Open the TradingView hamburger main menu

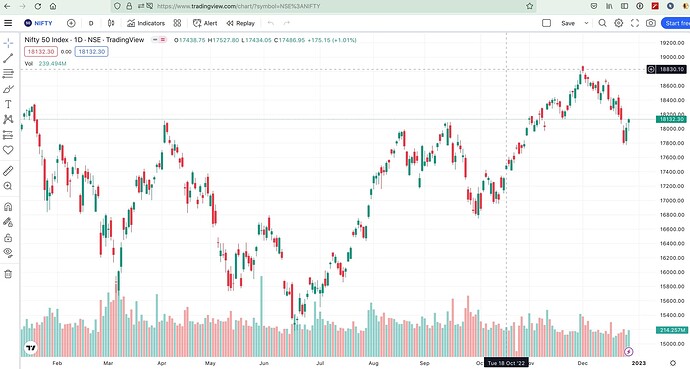(x=8, y=23)
